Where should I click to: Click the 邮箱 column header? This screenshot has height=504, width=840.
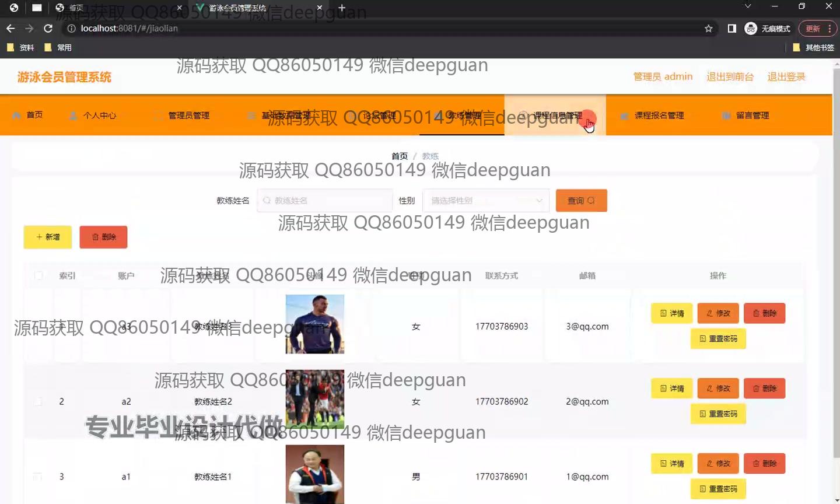click(587, 275)
